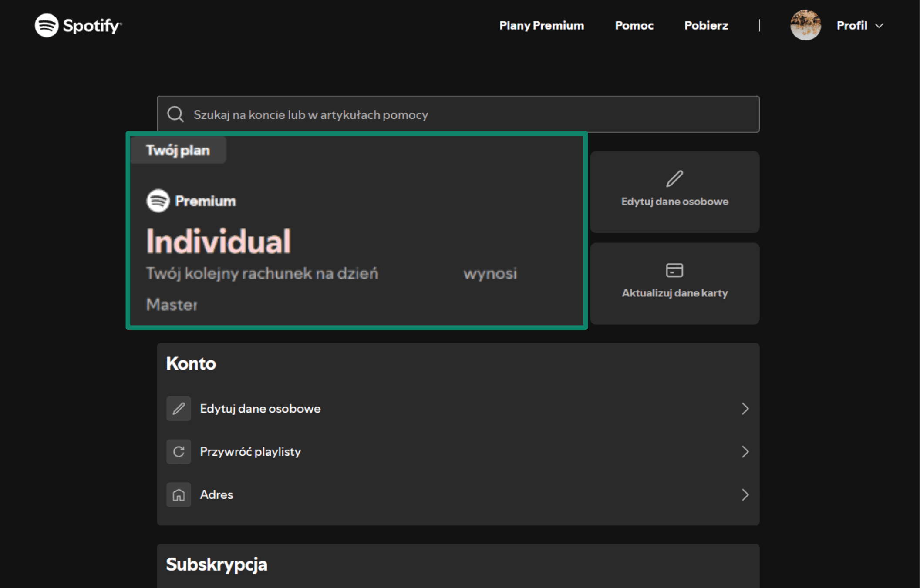
Task: Click the refresh icon beside Przywróć playlisty
Action: [x=179, y=452]
